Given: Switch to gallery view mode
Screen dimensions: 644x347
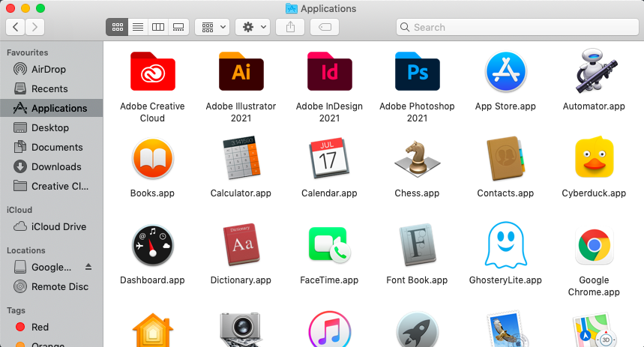Looking at the screenshot, I should (178, 27).
